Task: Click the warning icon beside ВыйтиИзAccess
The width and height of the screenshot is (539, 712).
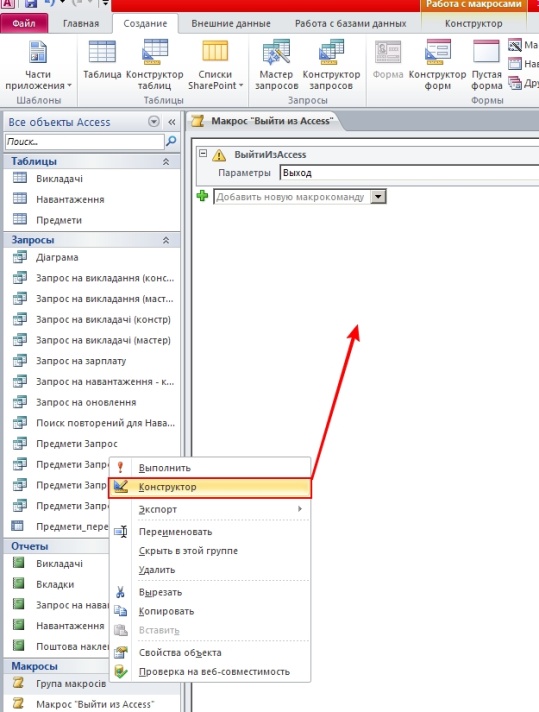Action: click(219, 155)
